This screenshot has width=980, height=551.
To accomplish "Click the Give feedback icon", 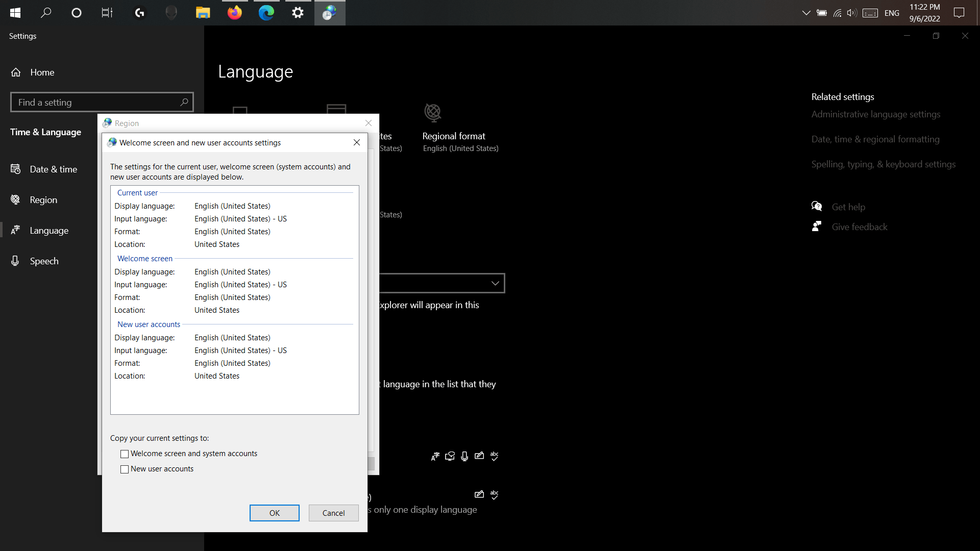I will pos(817,227).
